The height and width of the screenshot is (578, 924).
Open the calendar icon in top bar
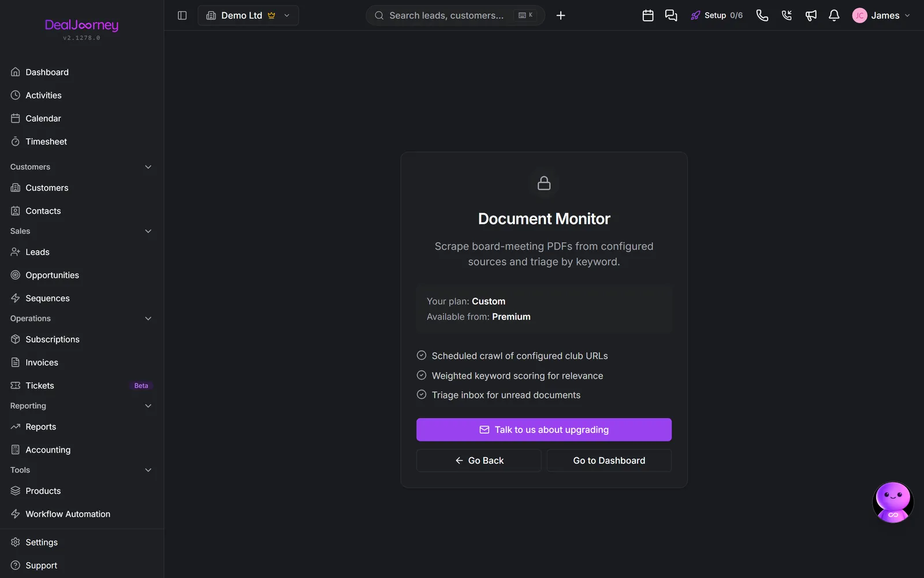(x=648, y=16)
